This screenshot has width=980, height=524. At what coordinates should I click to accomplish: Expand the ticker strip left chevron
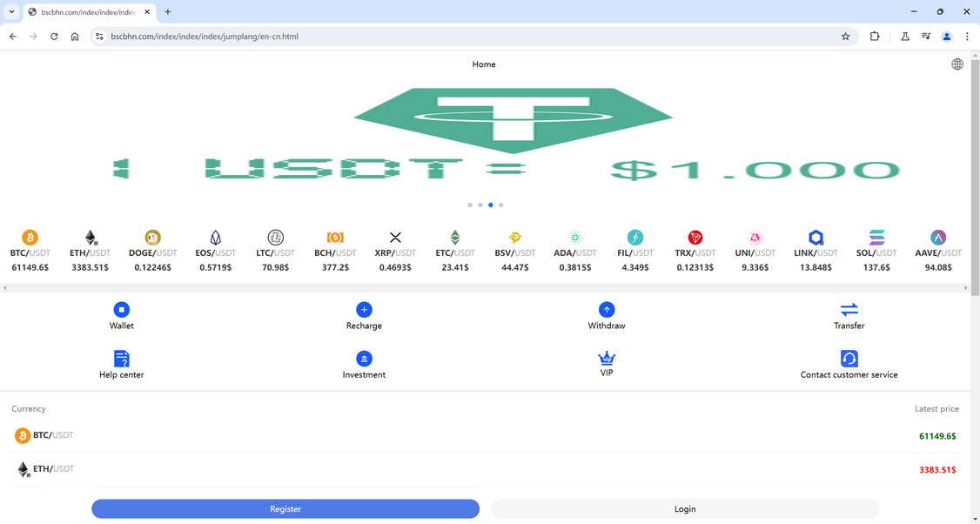click(x=4, y=287)
